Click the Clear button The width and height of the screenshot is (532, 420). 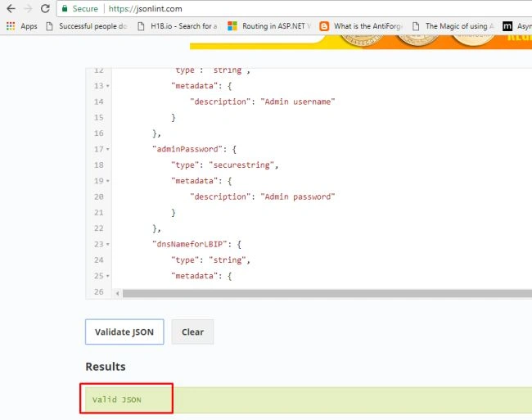(192, 332)
